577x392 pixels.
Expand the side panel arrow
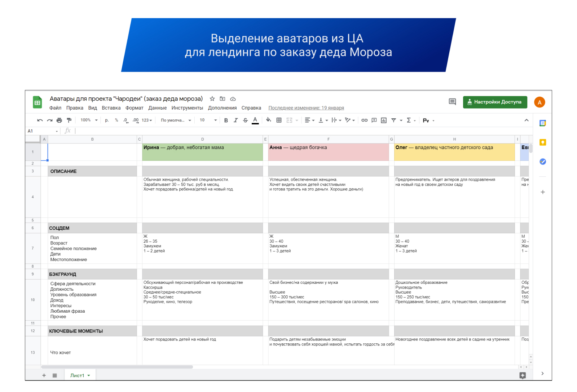543,374
